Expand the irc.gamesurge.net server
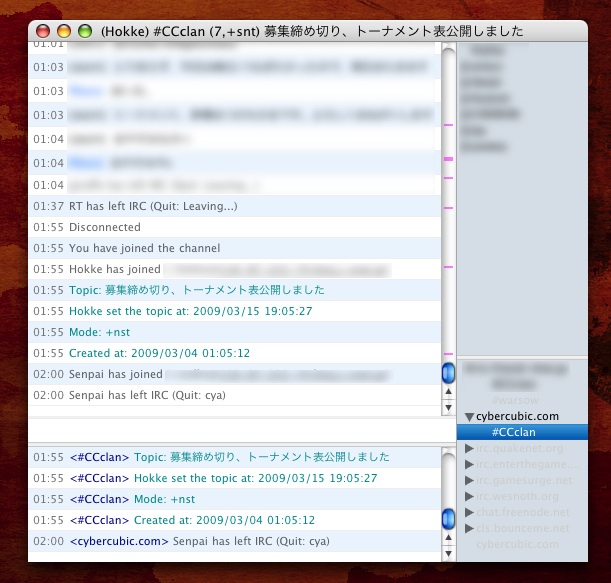This screenshot has width=611, height=583. pos(469,480)
